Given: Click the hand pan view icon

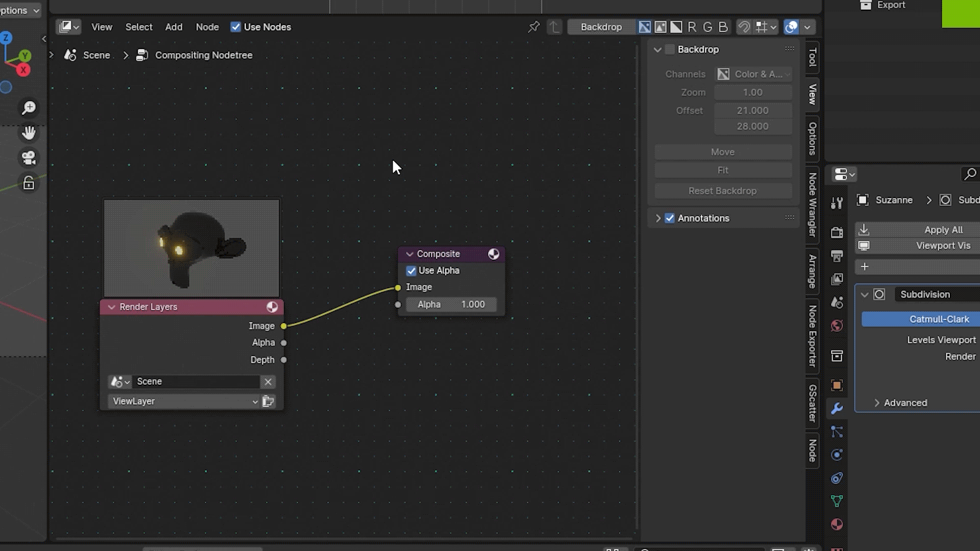Looking at the screenshot, I should point(29,133).
